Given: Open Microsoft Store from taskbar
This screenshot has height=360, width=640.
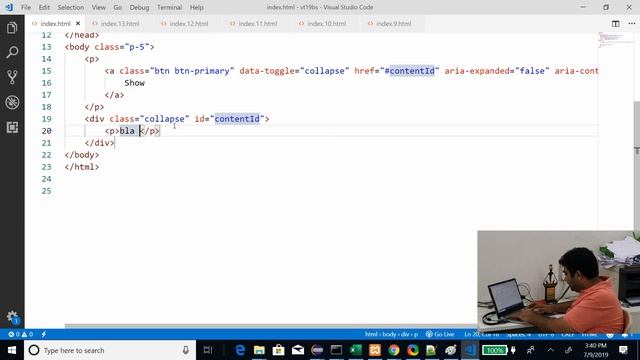Looking at the screenshot, I should pos(278,350).
